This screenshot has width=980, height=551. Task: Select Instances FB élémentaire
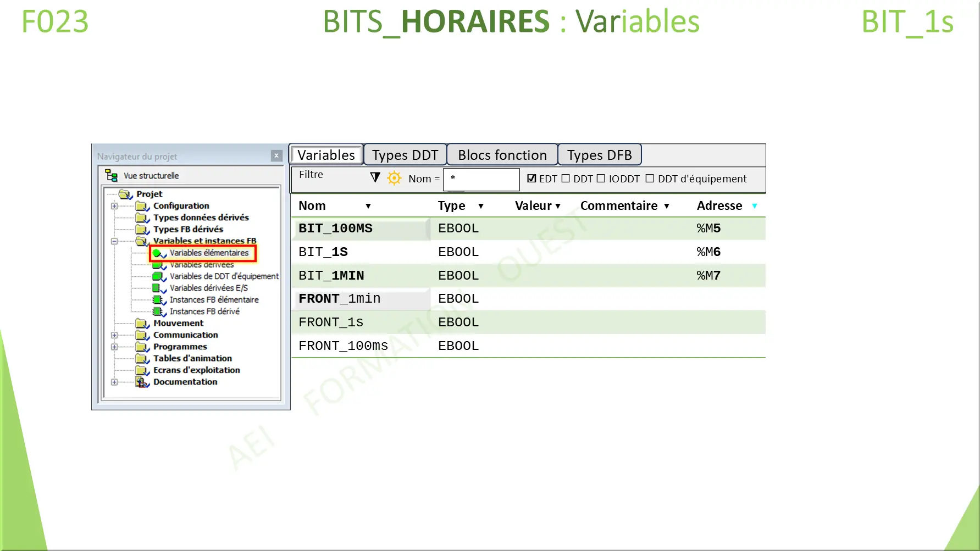[214, 299]
